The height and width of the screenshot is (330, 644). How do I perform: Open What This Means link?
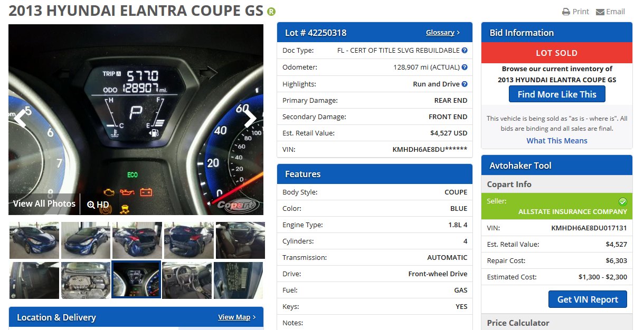[x=557, y=141]
